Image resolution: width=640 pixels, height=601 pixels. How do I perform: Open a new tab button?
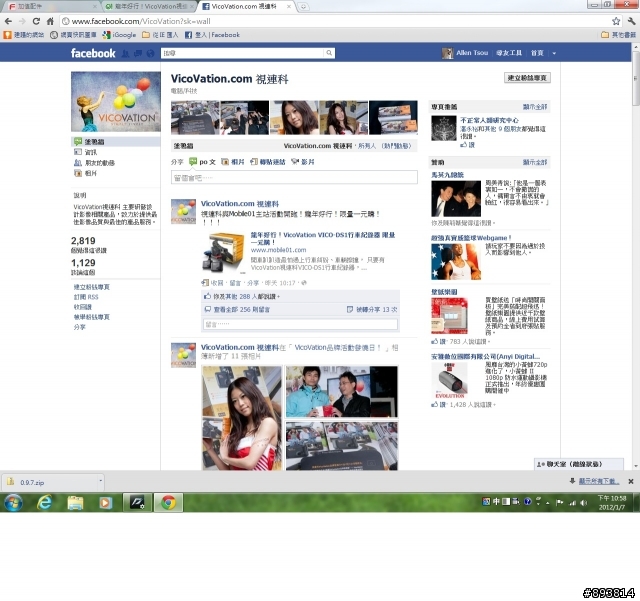303,7
